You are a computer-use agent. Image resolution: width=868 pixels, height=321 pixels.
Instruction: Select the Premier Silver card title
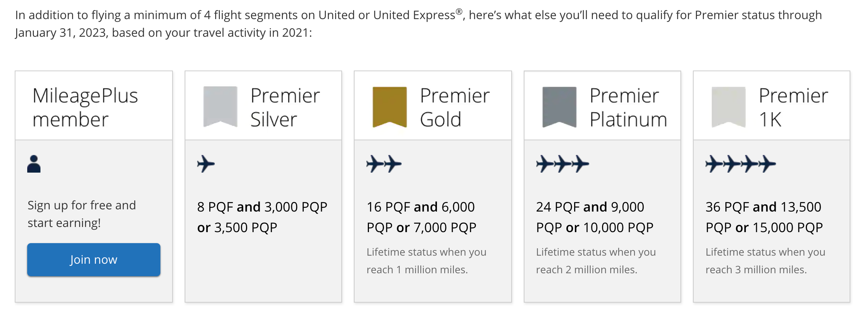[x=285, y=107]
